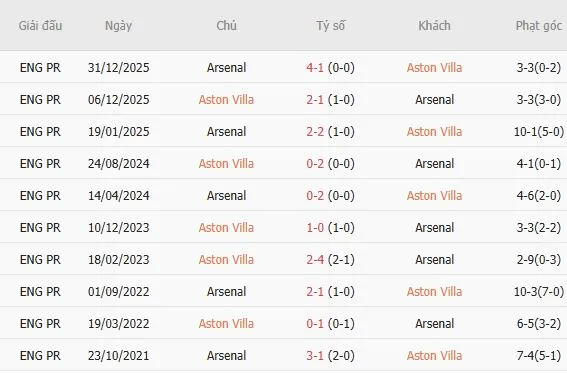Click corner stats 10-1(5-0) on 19/01/2025

[539, 132]
